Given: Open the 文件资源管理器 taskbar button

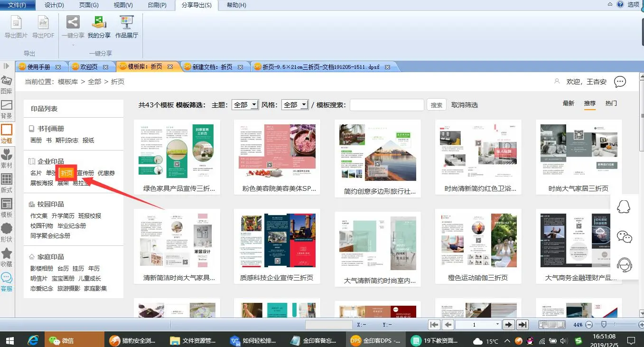Looking at the screenshot, I should [x=194, y=340].
